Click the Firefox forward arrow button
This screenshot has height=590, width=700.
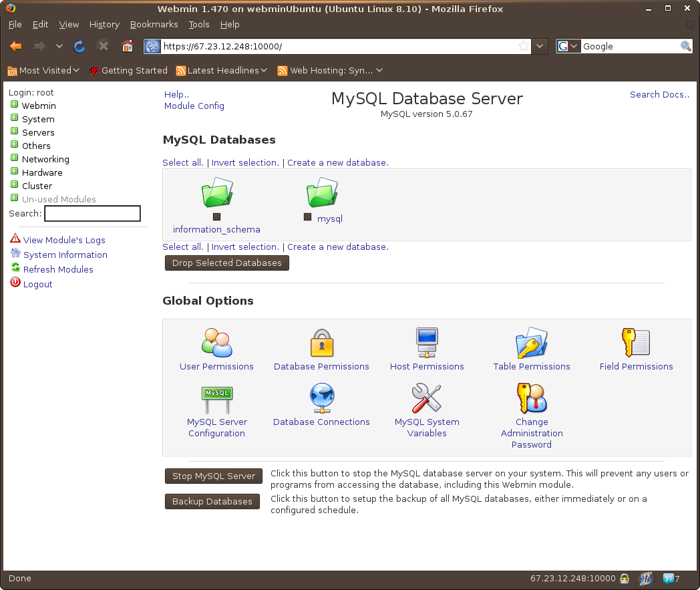tap(39, 46)
